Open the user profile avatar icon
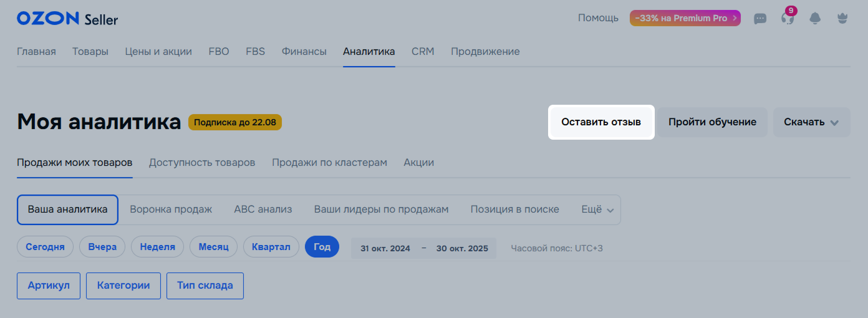The width and height of the screenshot is (868, 318). 842,19
